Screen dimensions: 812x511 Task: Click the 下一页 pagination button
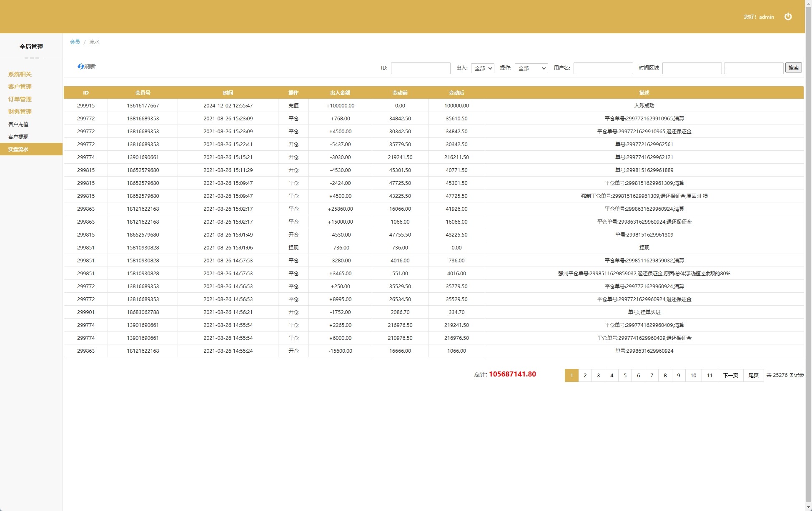point(730,375)
